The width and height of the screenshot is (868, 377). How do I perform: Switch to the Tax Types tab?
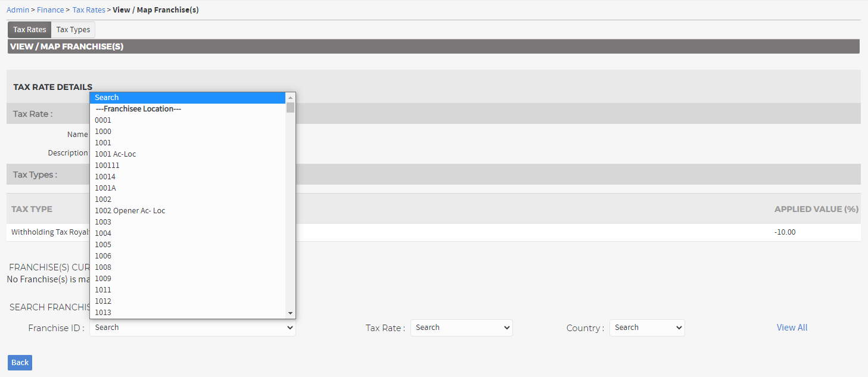(73, 30)
